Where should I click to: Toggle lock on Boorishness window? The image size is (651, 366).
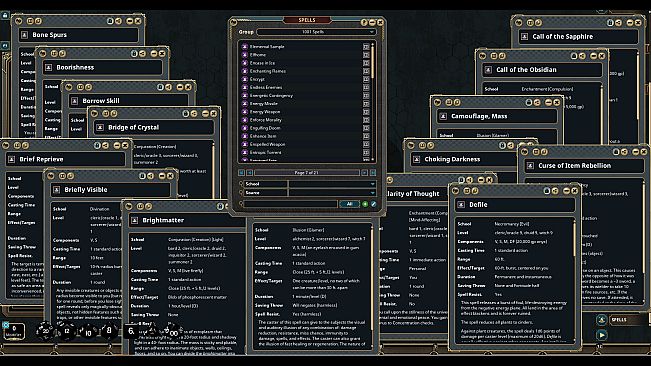pos(134,54)
